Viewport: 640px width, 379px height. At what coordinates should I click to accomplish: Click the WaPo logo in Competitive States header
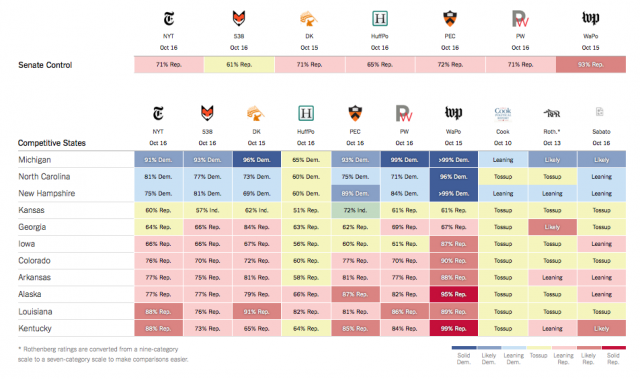click(453, 113)
